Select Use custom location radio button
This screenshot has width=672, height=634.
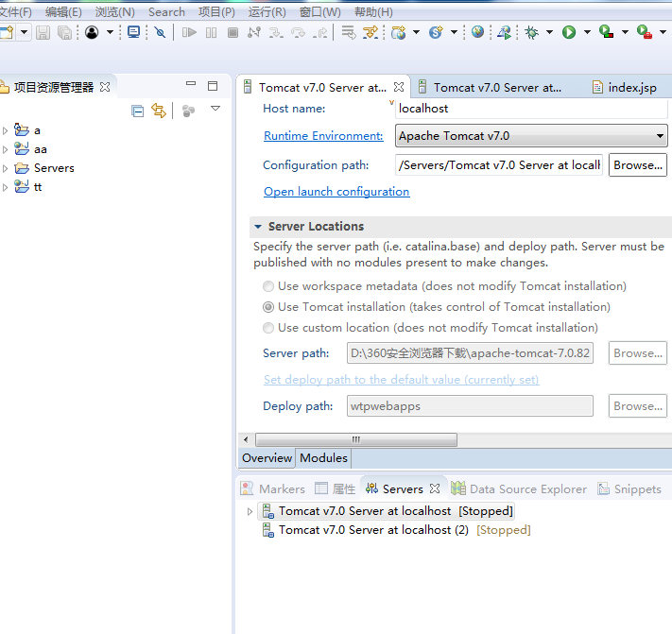point(268,328)
